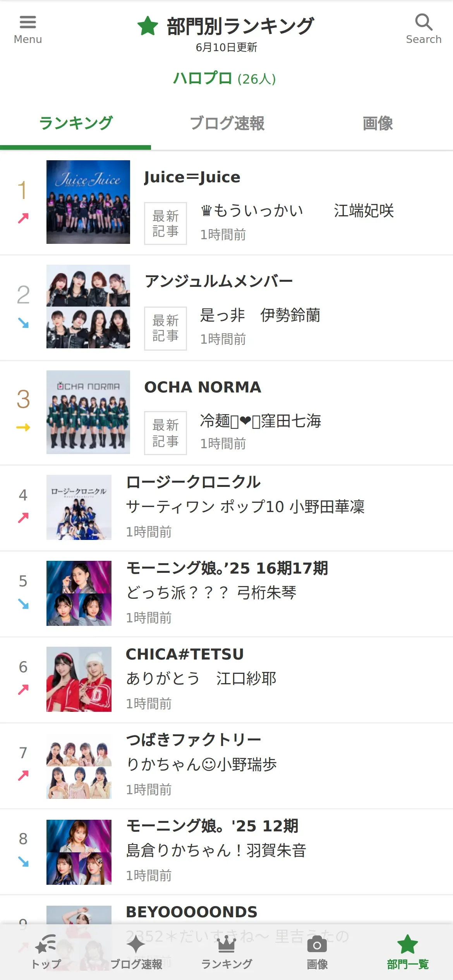Open モーニング娘。'25 12期 ranking entry
The image size is (453, 980).
pyautogui.click(x=212, y=826)
